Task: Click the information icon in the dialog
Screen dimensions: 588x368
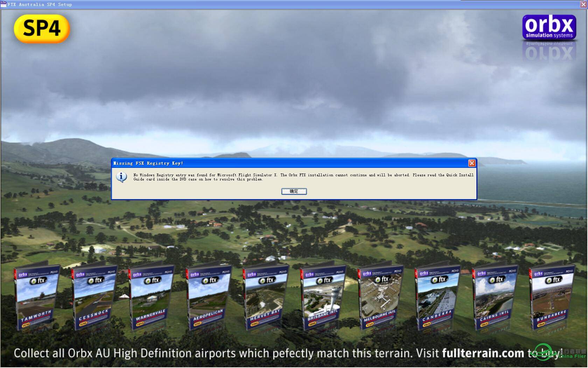Action: (x=121, y=177)
